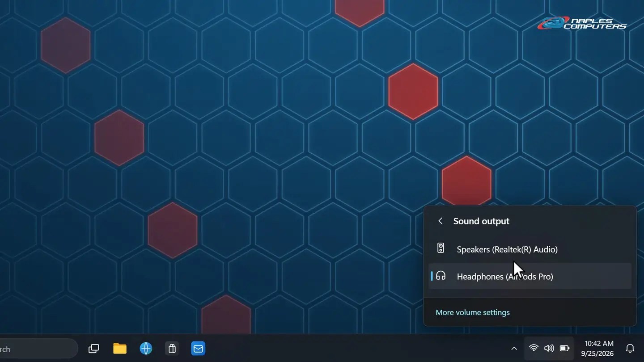Click the speaker device icon

click(441, 248)
